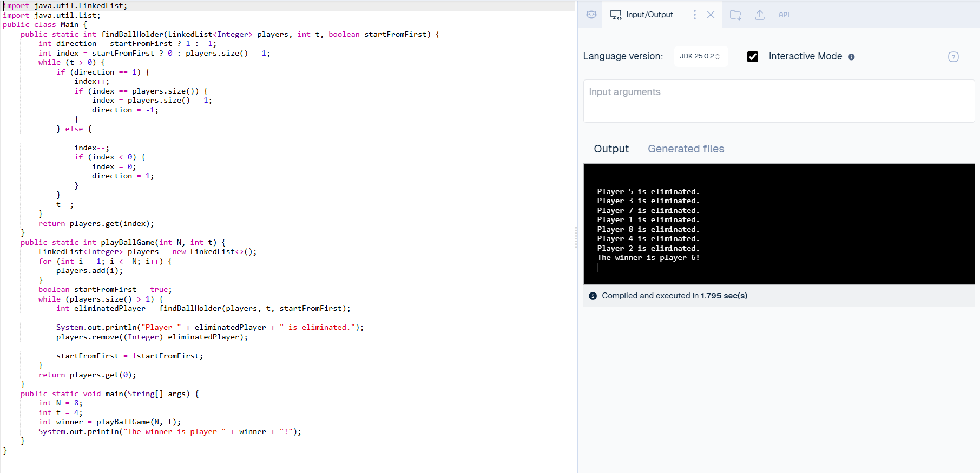This screenshot has height=473, width=980.
Task: Click the folder download icon
Action: coord(735,15)
